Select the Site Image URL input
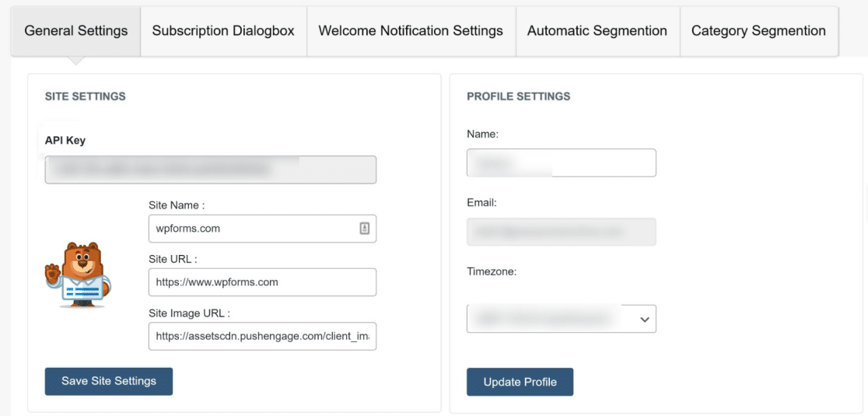Image resolution: width=868 pixels, height=416 pixels. tap(262, 336)
